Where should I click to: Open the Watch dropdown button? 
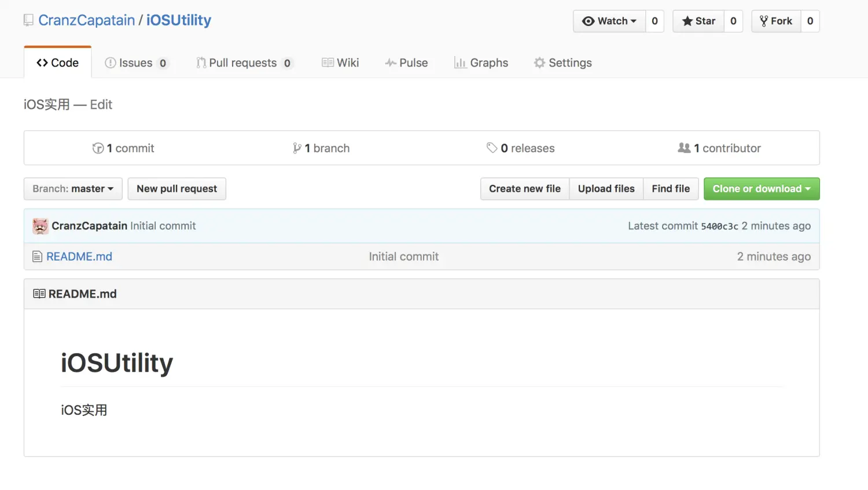pyautogui.click(x=609, y=21)
